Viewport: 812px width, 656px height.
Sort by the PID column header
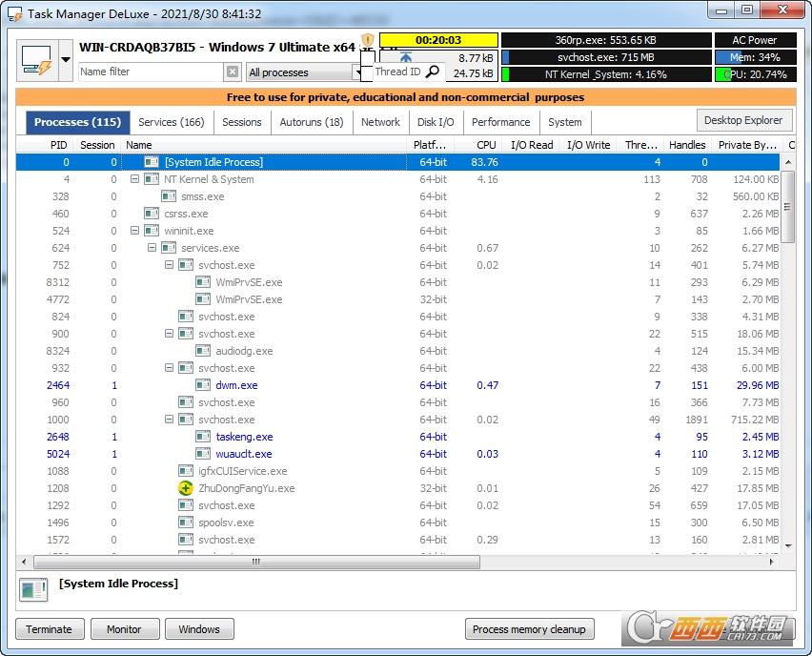(x=46, y=145)
